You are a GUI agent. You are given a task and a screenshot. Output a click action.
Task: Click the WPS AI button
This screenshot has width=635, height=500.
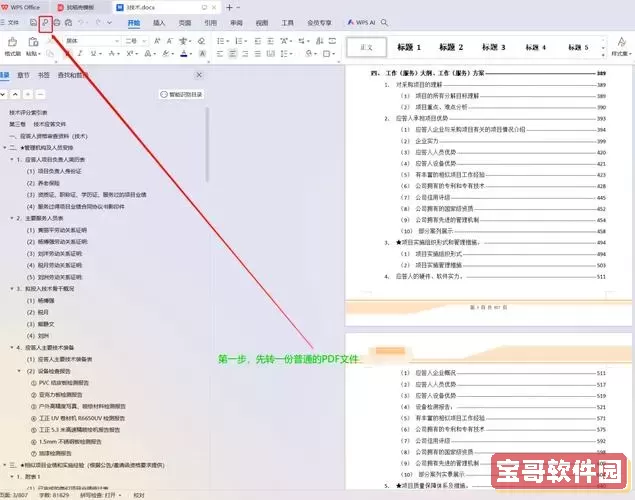click(x=362, y=23)
